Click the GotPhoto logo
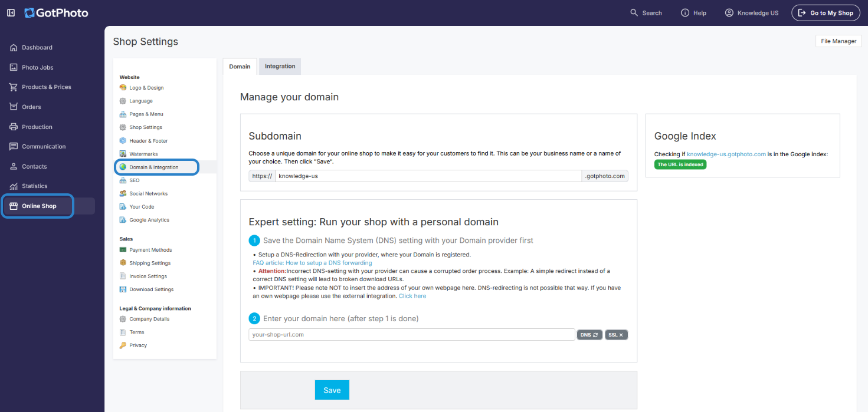 tap(56, 12)
